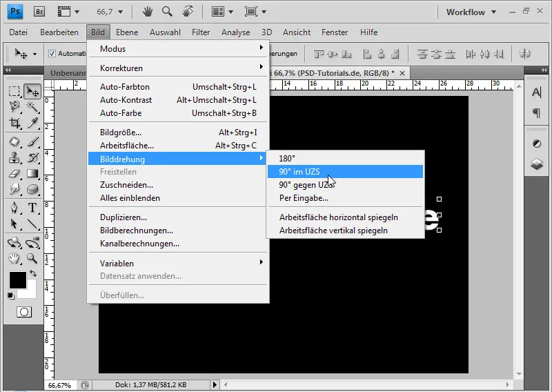Click the Hand tool in application bar
This screenshot has width=552, height=392.
point(148,12)
